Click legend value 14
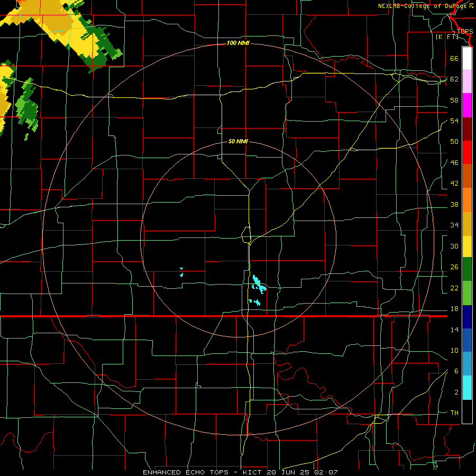 point(454,329)
